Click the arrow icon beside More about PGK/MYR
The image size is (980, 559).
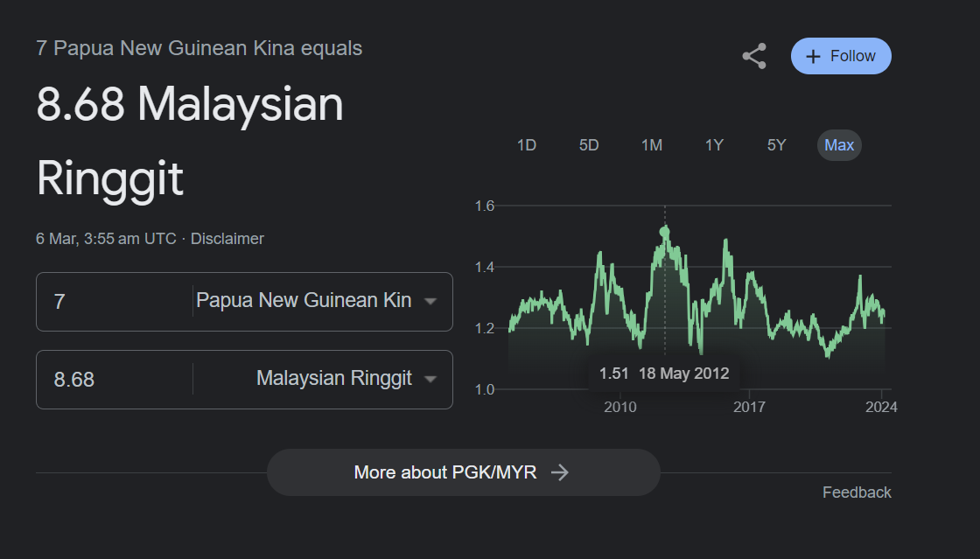click(560, 472)
